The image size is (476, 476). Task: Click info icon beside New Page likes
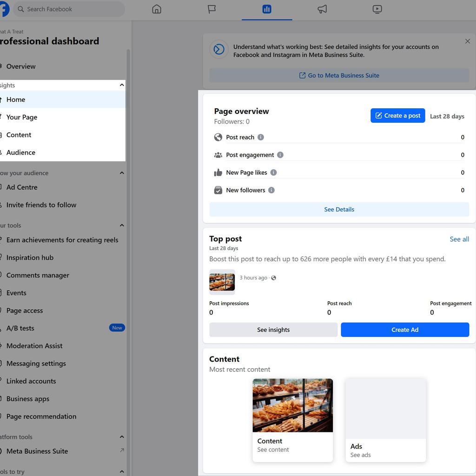(x=273, y=172)
